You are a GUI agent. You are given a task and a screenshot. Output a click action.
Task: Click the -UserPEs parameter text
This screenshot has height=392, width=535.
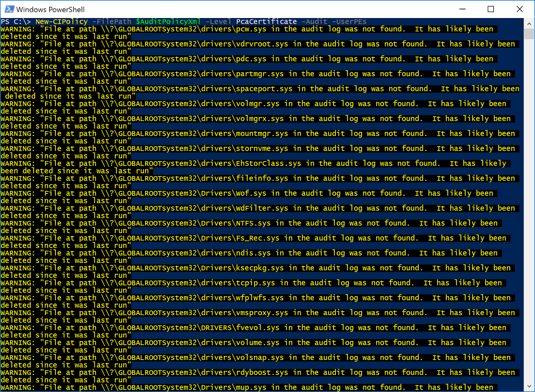click(349, 21)
